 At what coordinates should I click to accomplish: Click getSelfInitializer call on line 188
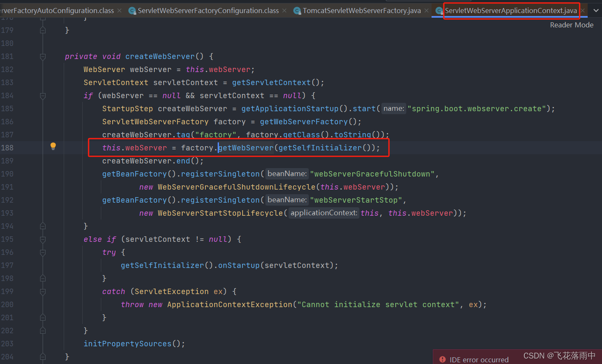(x=320, y=148)
